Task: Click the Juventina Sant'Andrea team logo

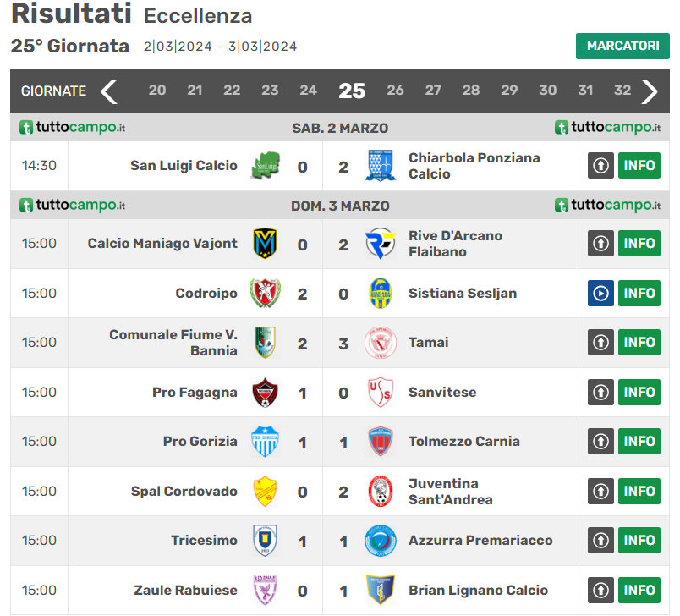Action: pos(380,492)
